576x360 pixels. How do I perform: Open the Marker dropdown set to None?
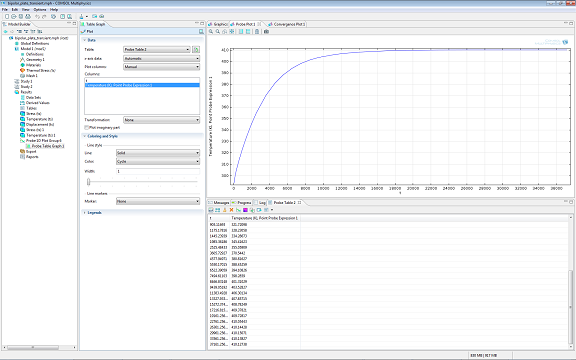click(x=158, y=201)
